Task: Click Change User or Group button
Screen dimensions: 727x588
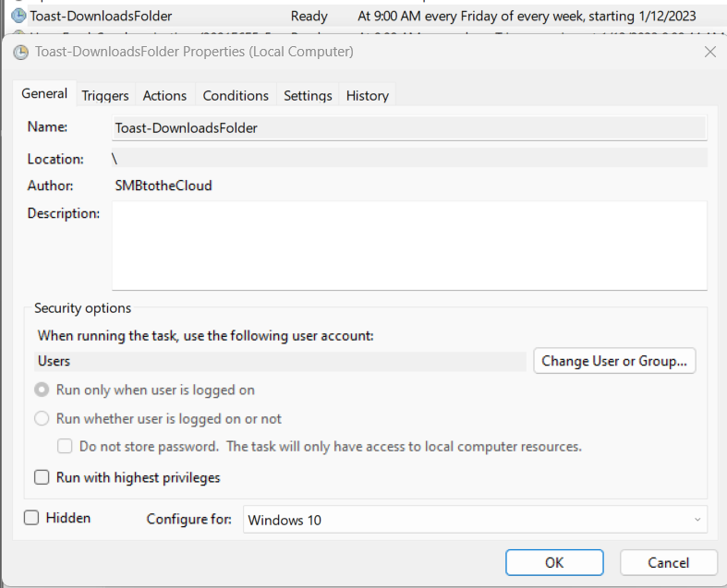Action: click(614, 362)
